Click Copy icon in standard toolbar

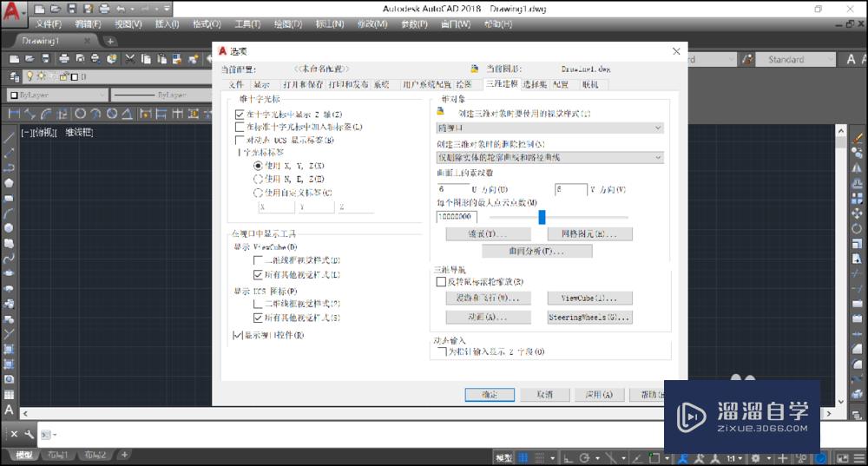click(146, 59)
